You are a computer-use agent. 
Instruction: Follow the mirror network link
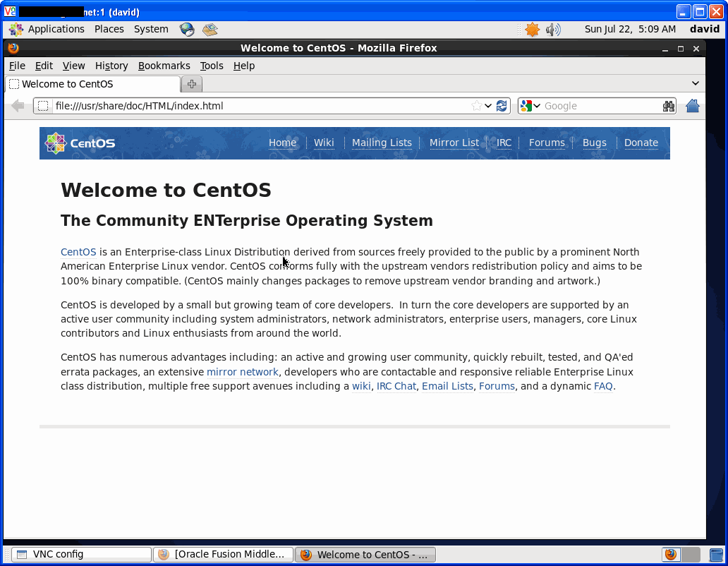(x=243, y=372)
